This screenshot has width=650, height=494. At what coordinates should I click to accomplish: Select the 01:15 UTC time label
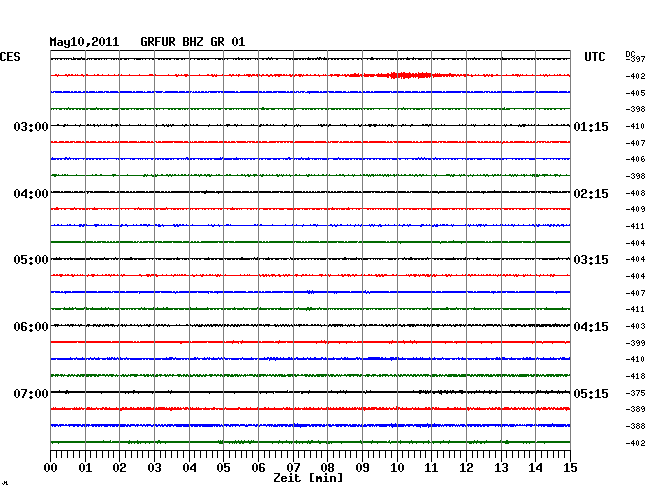[x=591, y=126]
